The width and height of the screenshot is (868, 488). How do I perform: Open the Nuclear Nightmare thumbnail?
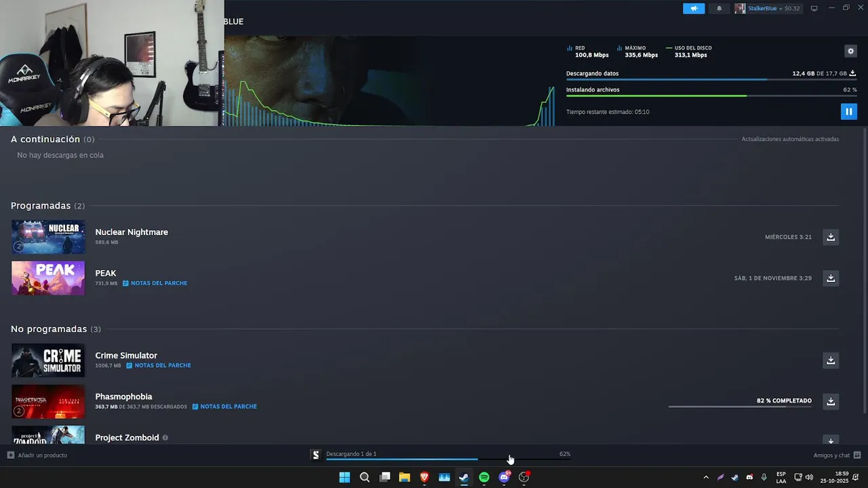click(x=48, y=237)
